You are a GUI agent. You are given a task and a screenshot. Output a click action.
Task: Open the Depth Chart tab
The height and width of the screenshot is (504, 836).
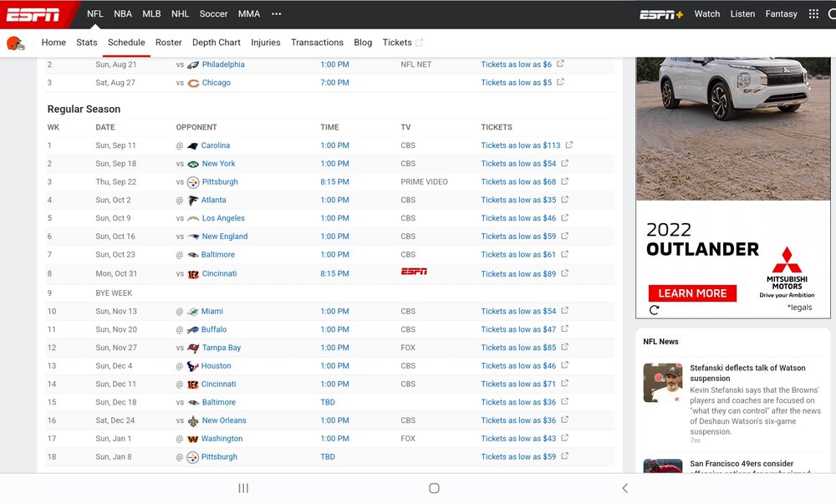click(x=216, y=43)
